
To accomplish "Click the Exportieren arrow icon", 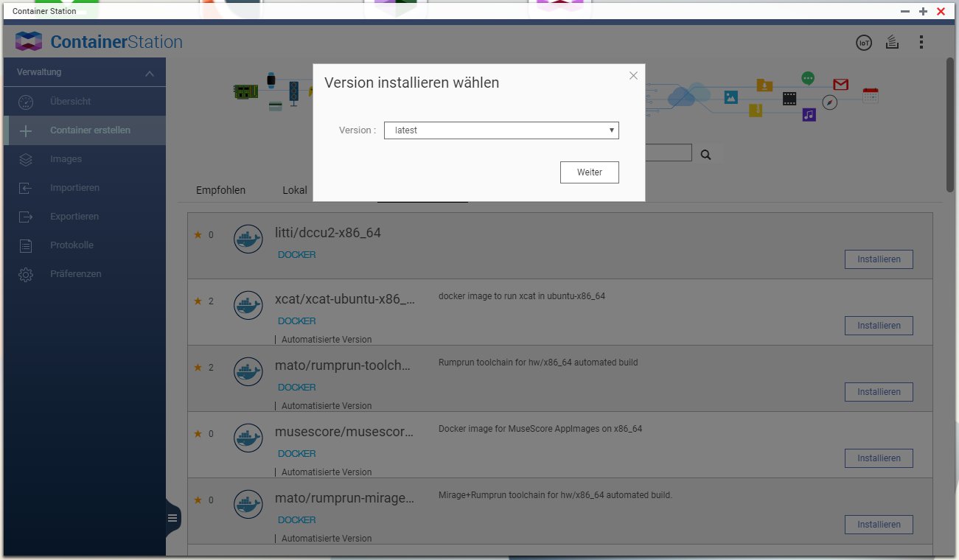I will tap(26, 217).
